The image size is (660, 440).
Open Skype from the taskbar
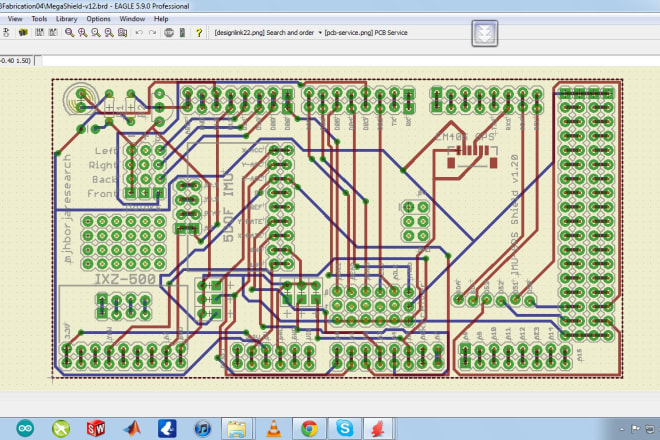click(345, 429)
